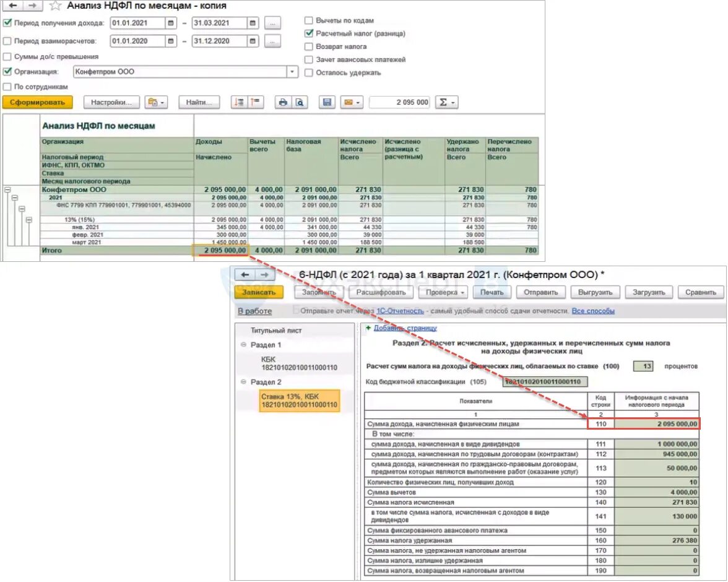Viewport: 728px width, 582px height.
Task: Open print preview of the report
Action: (300, 102)
